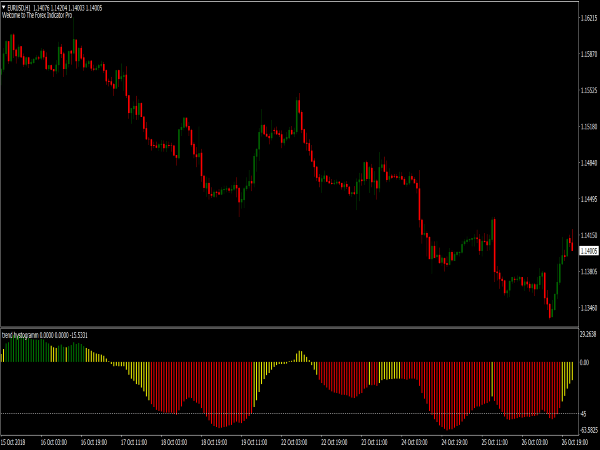Viewport: 600px width, 450px height.
Task: Click the 17 Oct 11:00 time label
Action: [x=134, y=442]
